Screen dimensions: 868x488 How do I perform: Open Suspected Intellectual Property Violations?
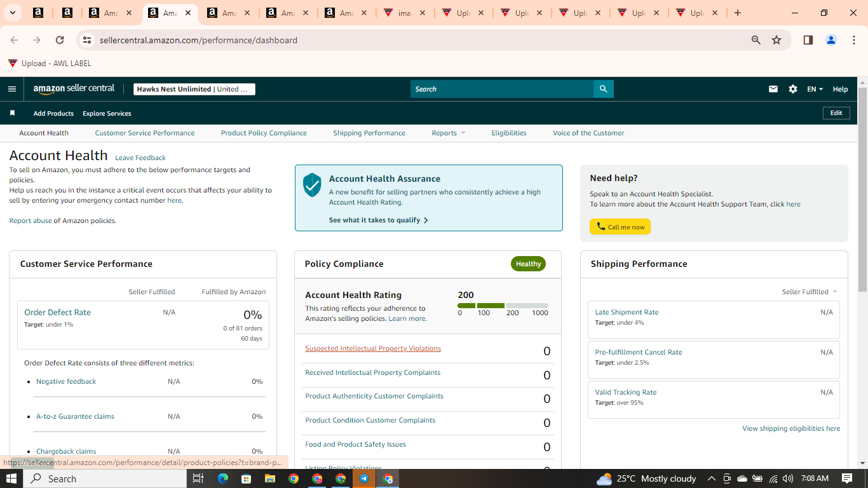coord(373,348)
